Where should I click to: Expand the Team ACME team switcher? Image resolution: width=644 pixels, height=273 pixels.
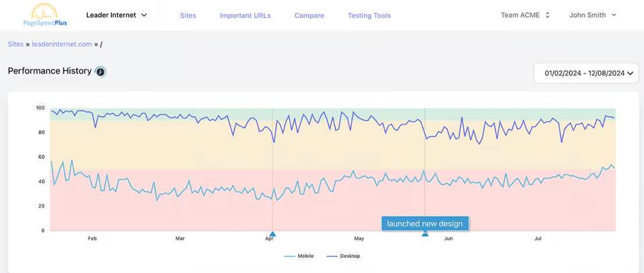tap(525, 15)
